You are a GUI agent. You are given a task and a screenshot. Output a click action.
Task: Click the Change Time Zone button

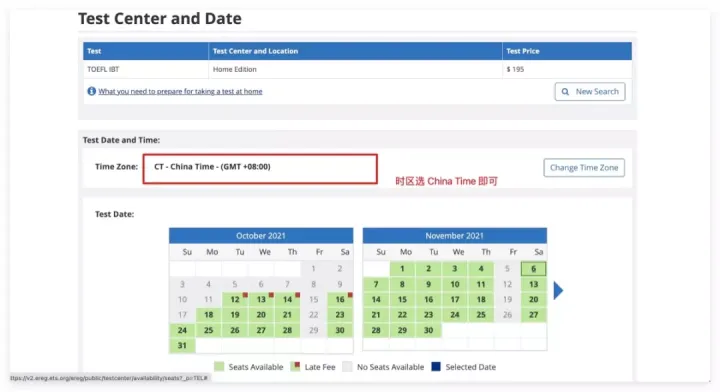point(584,168)
